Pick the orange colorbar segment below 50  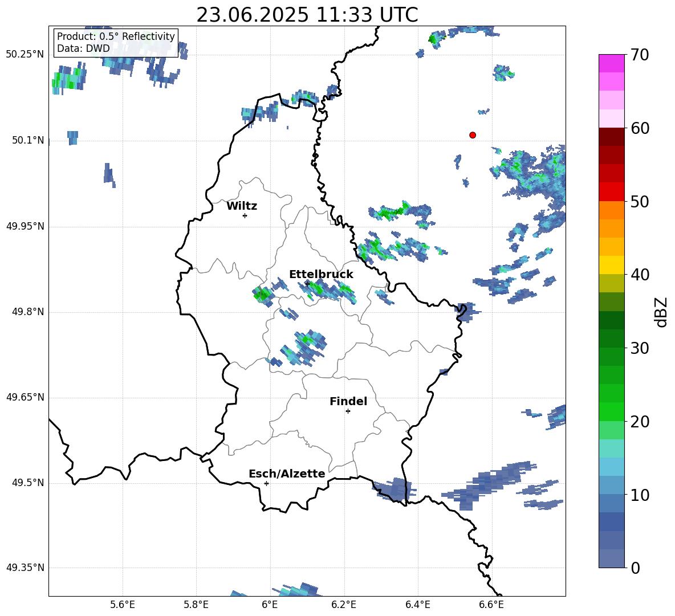pos(611,210)
